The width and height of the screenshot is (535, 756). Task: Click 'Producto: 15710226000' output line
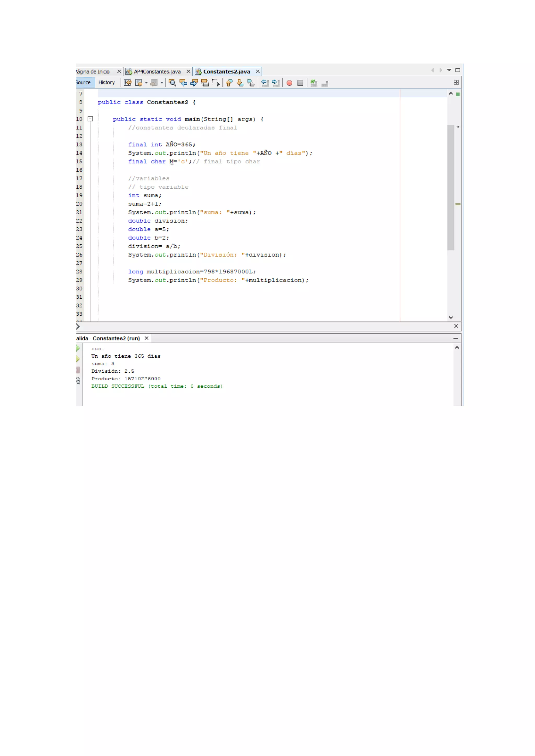point(126,379)
